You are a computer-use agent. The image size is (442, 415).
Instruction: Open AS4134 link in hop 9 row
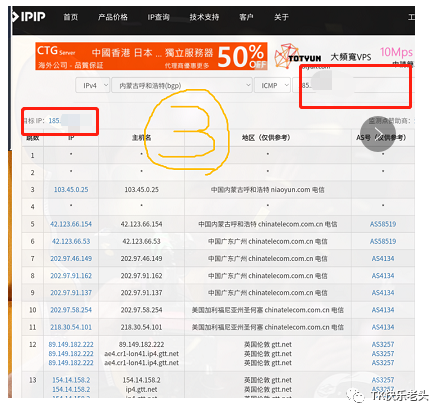point(383,293)
